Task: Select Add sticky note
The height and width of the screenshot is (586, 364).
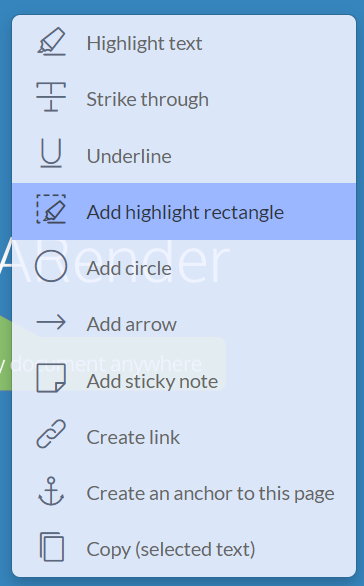Action: (184, 380)
